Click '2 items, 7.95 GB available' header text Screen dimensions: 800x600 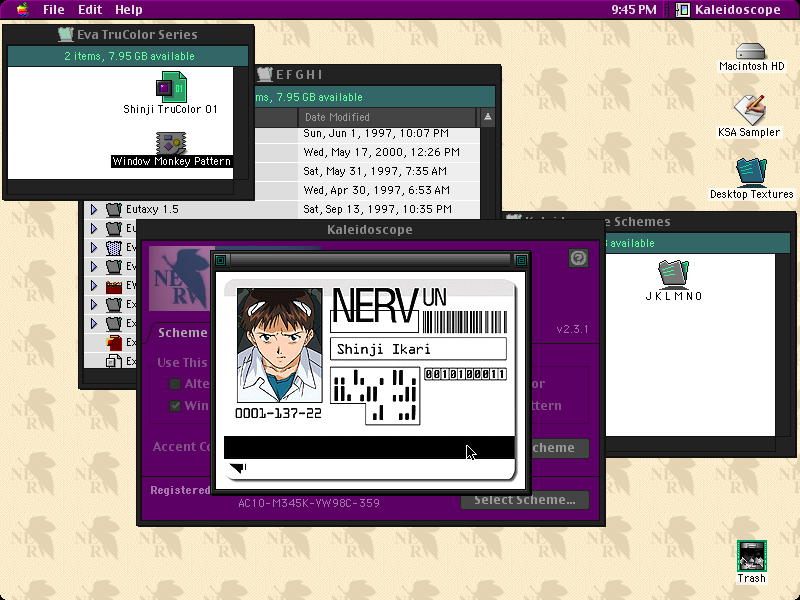[x=130, y=56]
